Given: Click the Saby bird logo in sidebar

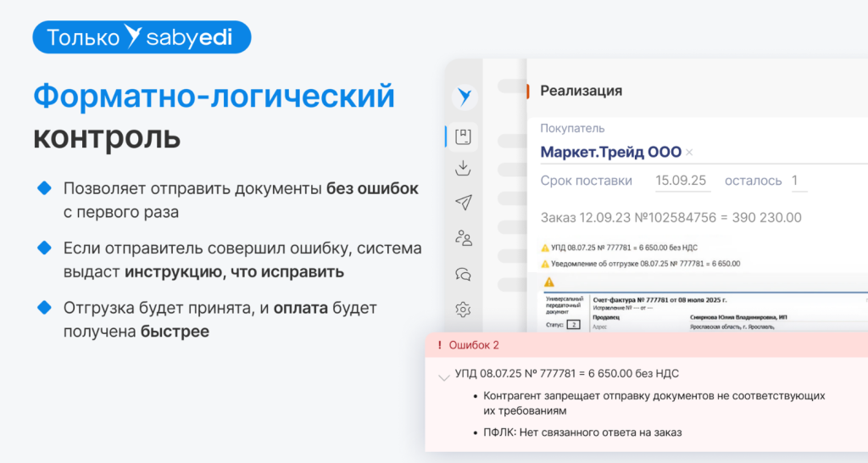Looking at the screenshot, I should pyautogui.click(x=465, y=98).
